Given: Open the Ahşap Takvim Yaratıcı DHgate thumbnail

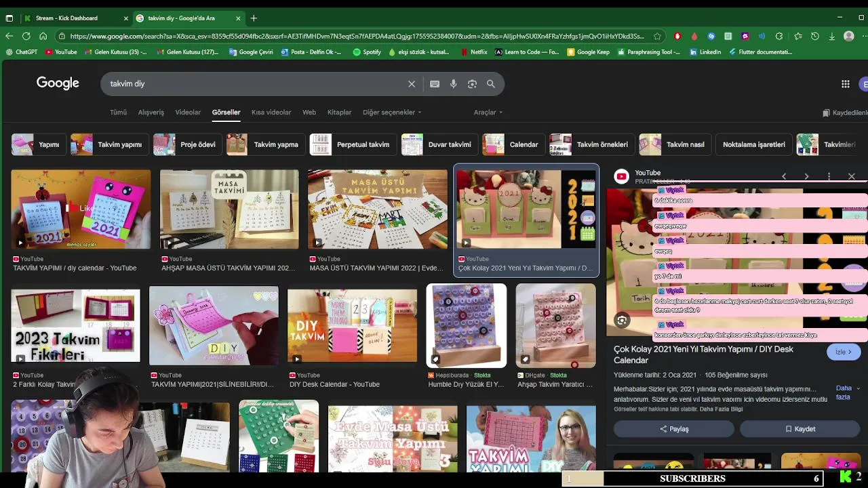Looking at the screenshot, I should pos(555,325).
